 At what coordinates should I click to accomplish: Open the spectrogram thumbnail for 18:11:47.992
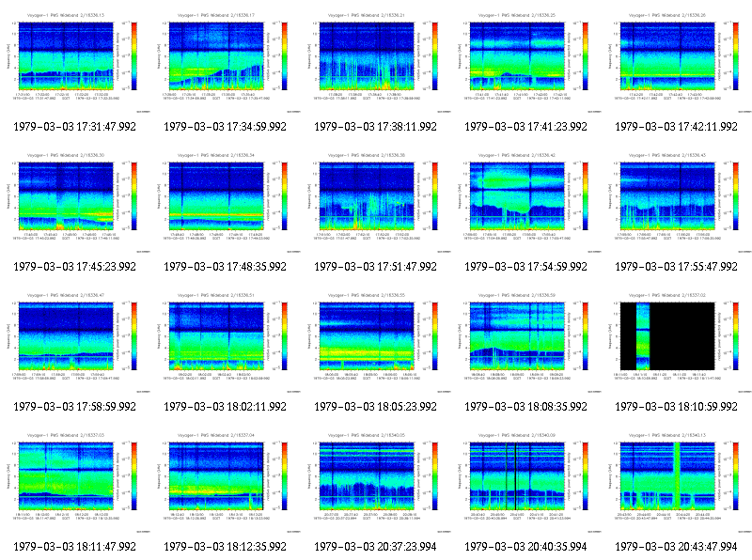tap(75, 482)
